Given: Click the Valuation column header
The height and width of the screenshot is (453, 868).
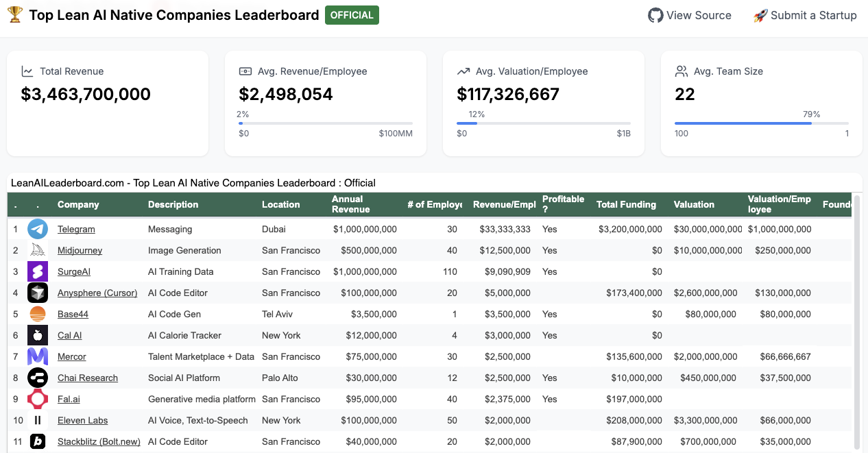Looking at the screenshot, I should coord(694,204).
